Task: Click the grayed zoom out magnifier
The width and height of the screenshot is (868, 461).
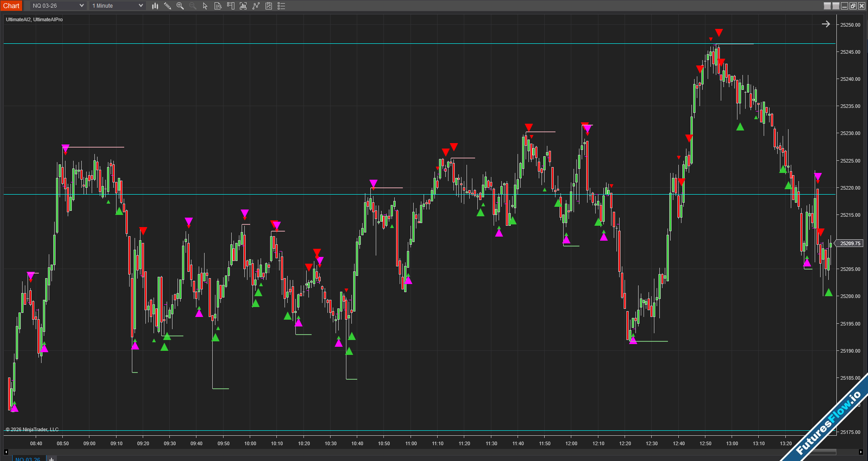Action: tap(193, 6)
